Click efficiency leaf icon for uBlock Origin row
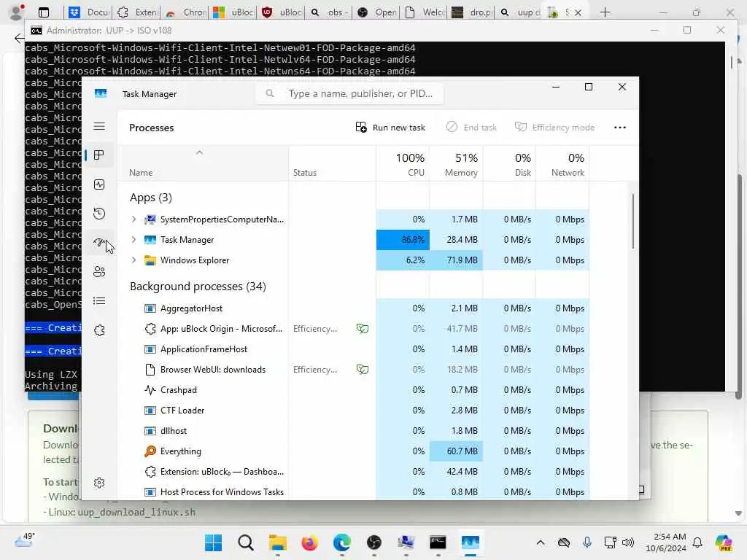Viewport: 747px width, 560px height. 363,329
